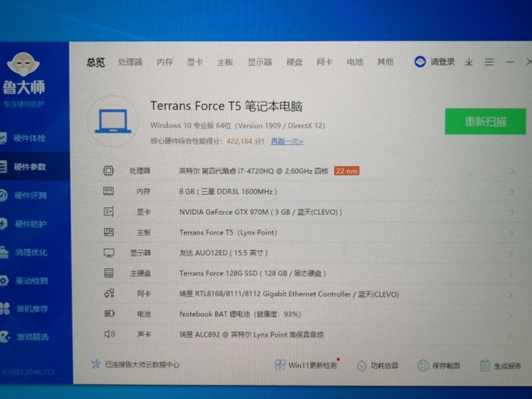
Task: Open 驱动检测 in sidebar
Action: pyautogui.click(x=31, y=281)
